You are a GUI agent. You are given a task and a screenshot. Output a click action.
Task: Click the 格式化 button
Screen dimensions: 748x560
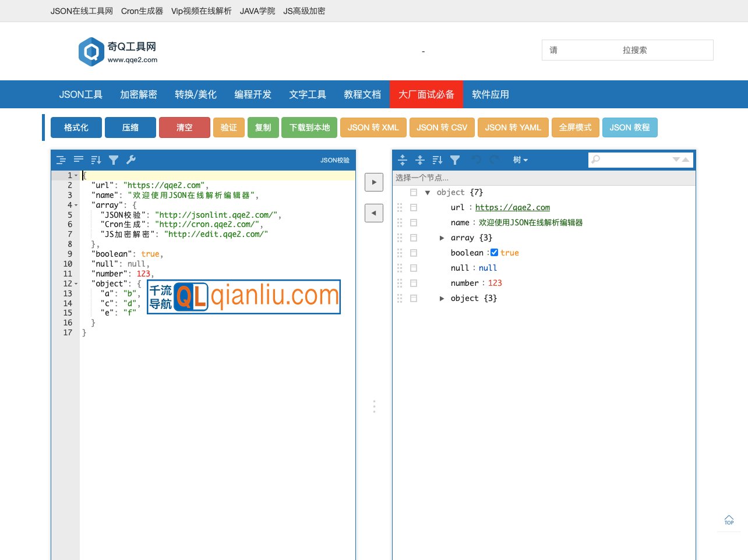(76, 127)
